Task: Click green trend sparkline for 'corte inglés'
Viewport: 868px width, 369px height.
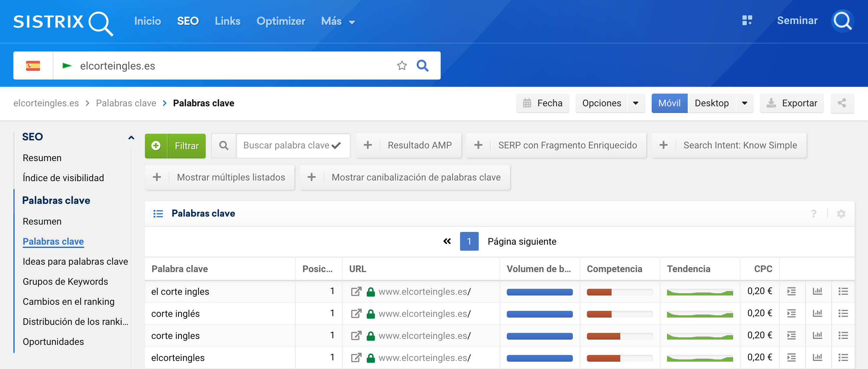Action: pyautogui.click(x=699, y=314)
